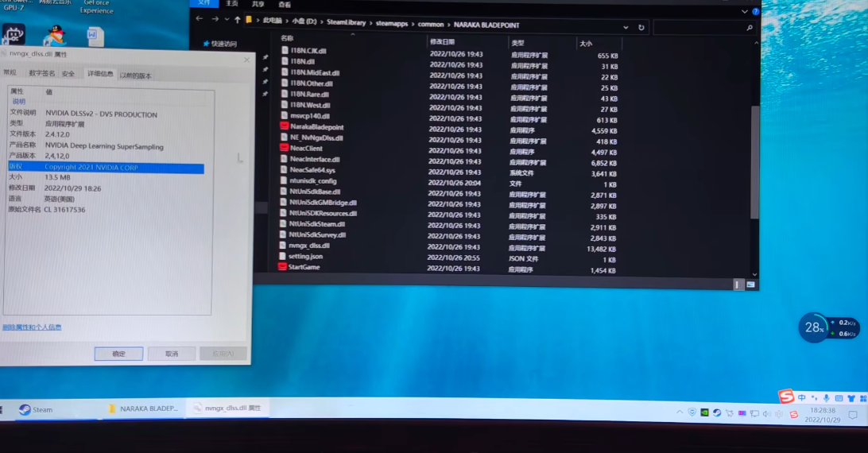This screenshot has height=453, width=868.
Task: Open the security shield tray icon
Action: (x=692, y=412)
